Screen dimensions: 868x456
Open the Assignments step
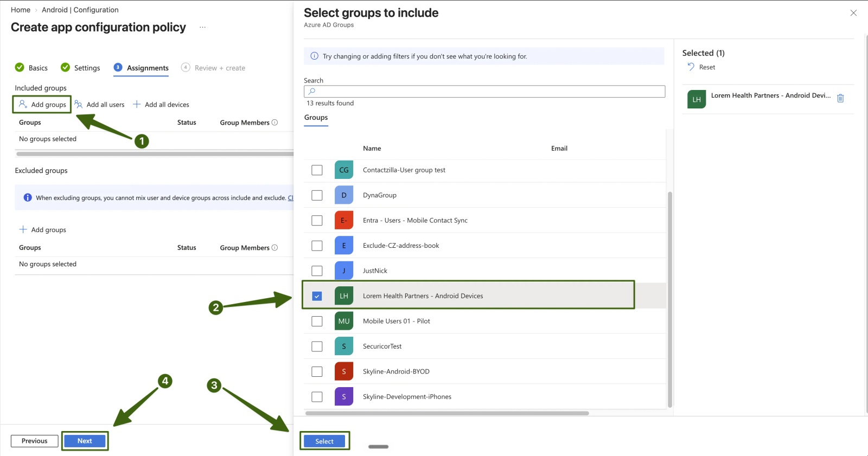coord(141,68)
